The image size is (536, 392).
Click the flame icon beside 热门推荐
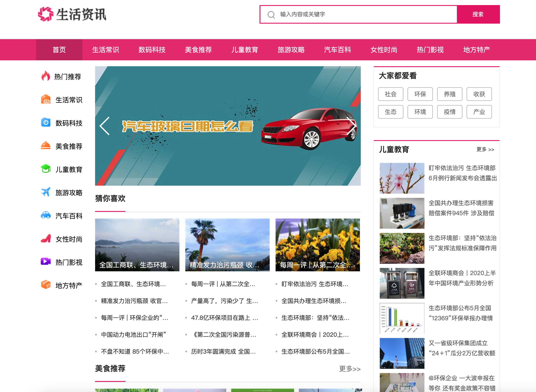pos(46,76)
